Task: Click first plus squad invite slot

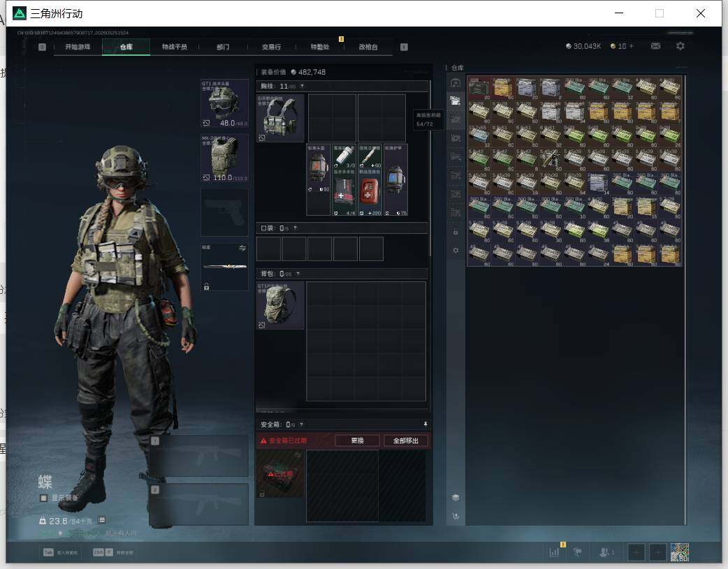Action: (636, 552)
